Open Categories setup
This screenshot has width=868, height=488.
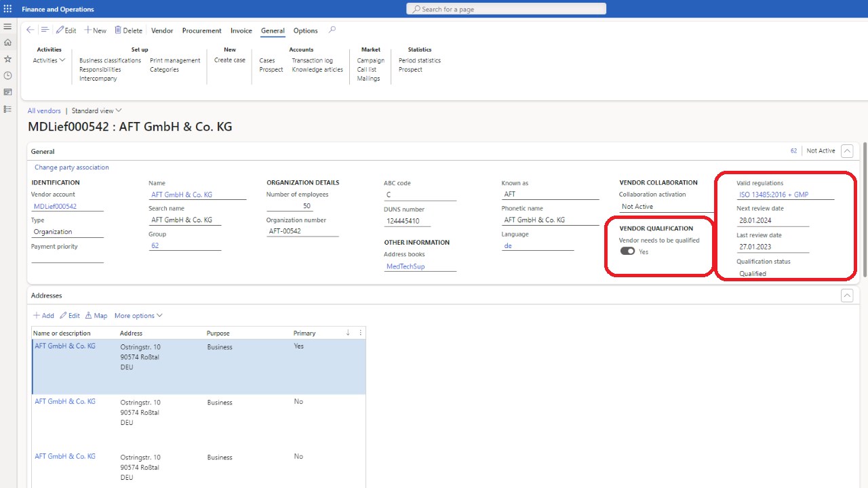164,69
